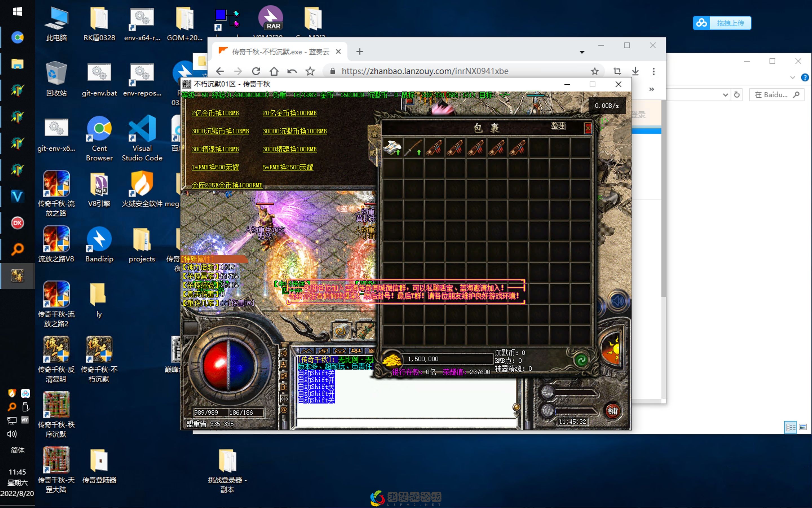Click the red DX taskbar icon

(17, 223)
